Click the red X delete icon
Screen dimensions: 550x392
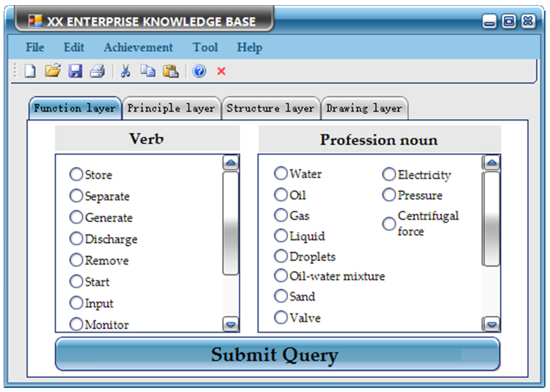[221, 71]
